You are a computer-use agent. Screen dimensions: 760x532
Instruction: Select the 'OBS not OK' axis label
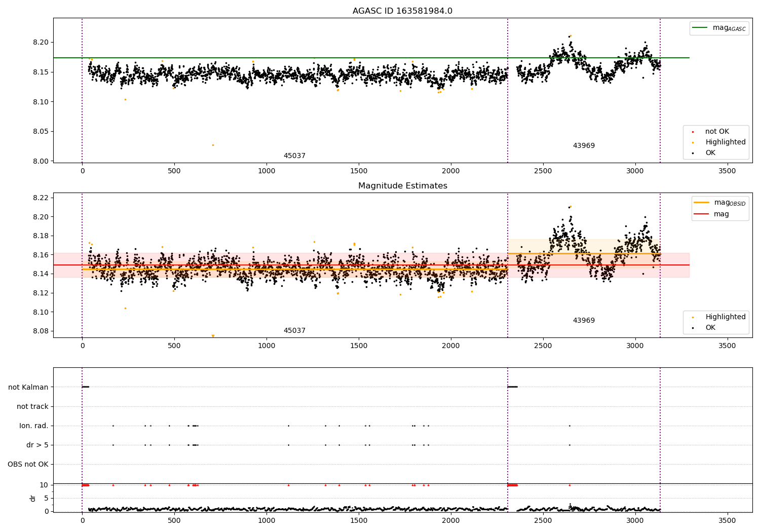pyautogui.click(x=28, y=465)
